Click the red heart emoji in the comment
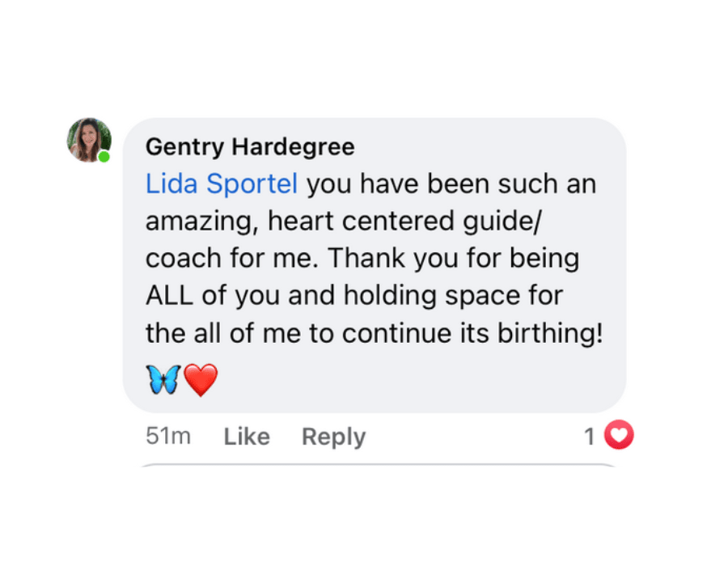Image resolution: width=728 pixels, height=566 pixels. [x=201, y=379]
